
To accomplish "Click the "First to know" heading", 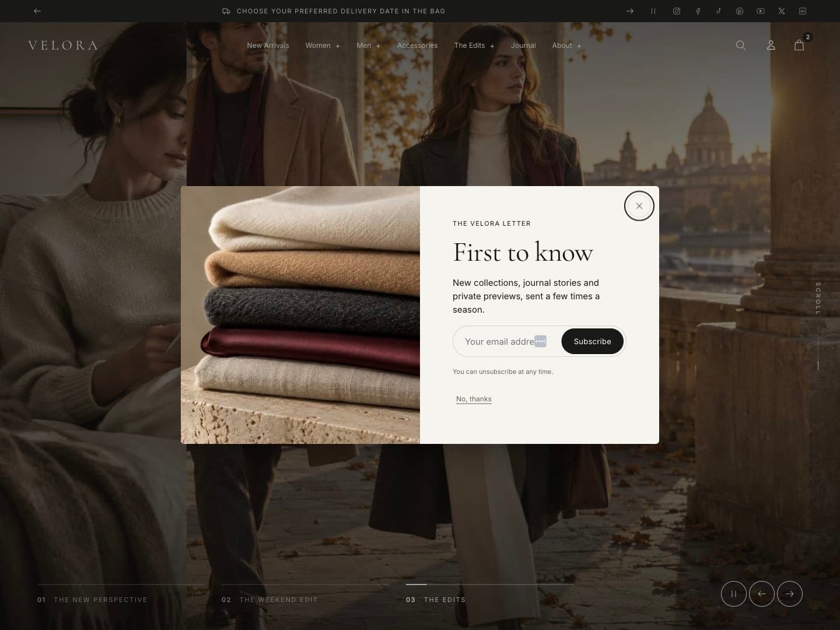I will click(523, 253).
